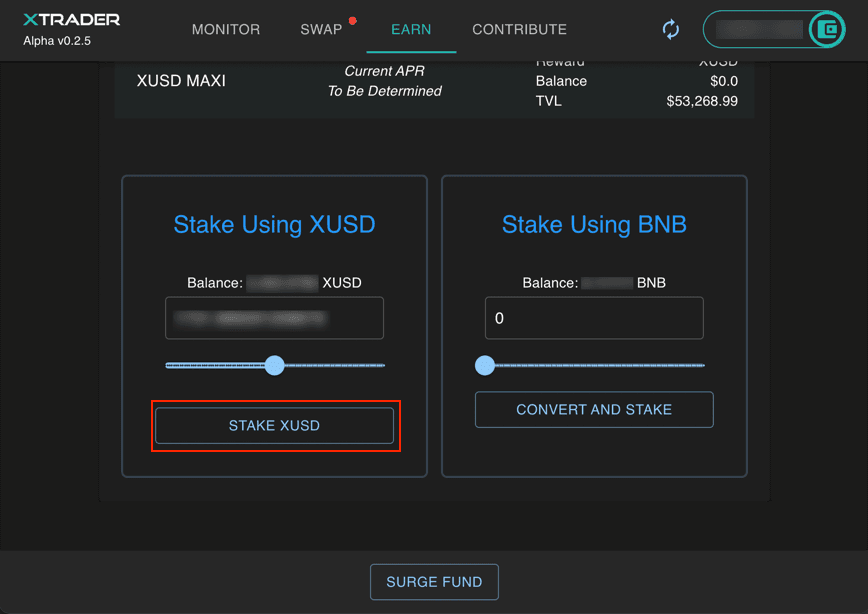The height and width of the screenshot is (614, 868).
Task: Click the BNB stake slider handle
Action: (485, 365)
